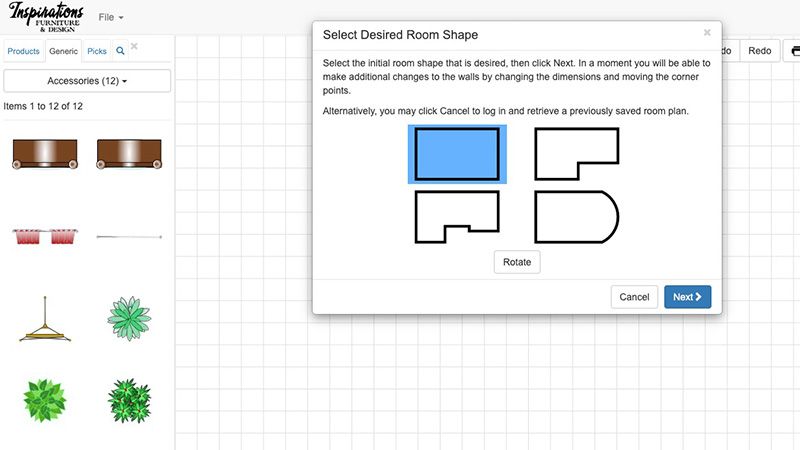Proceed with the Next button
The image size is (800, 450).
coord(687,297)
